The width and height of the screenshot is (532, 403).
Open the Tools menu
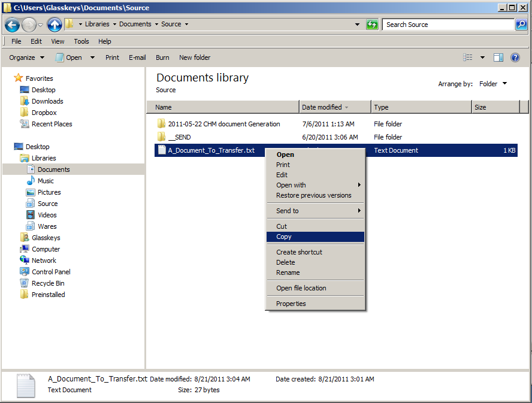click(81, 41)
